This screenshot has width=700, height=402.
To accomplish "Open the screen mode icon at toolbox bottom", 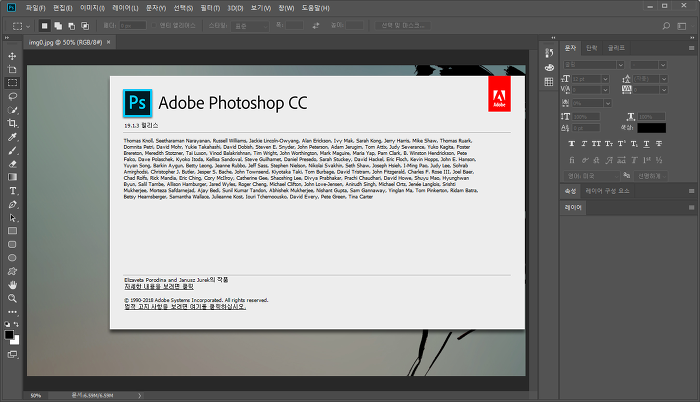I will click(x=12, y=355).
